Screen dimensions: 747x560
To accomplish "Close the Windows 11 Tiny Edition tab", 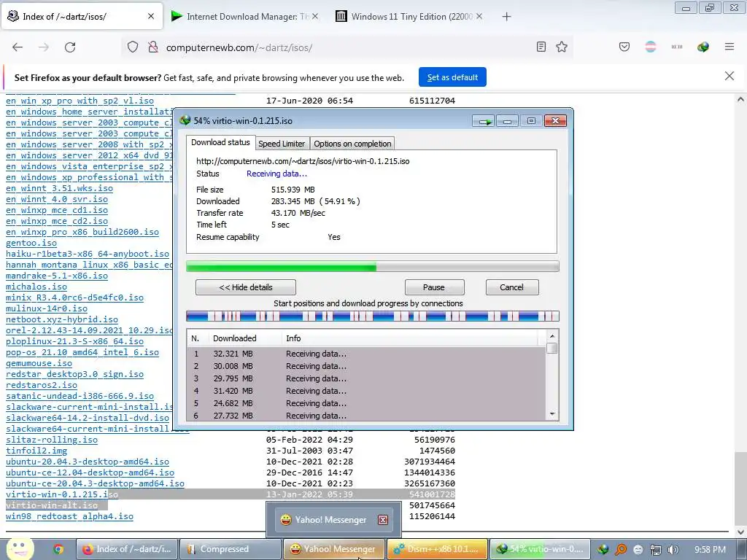I will tap(479, 16).
